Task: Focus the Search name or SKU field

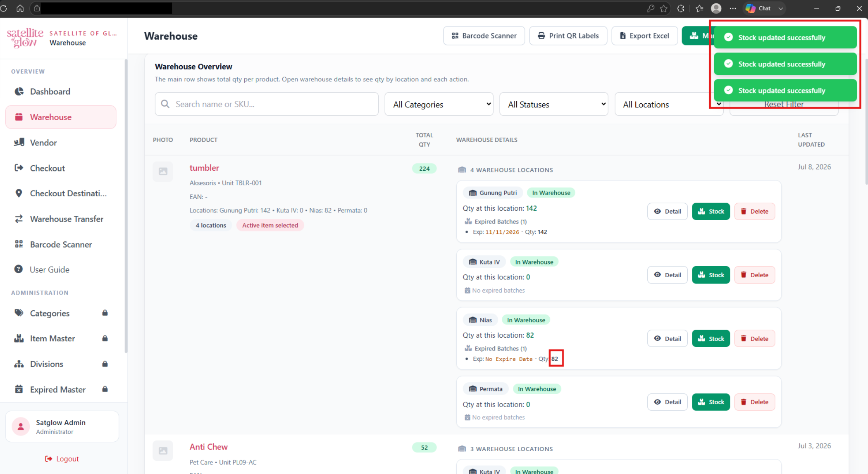Action: pos(267,104)
